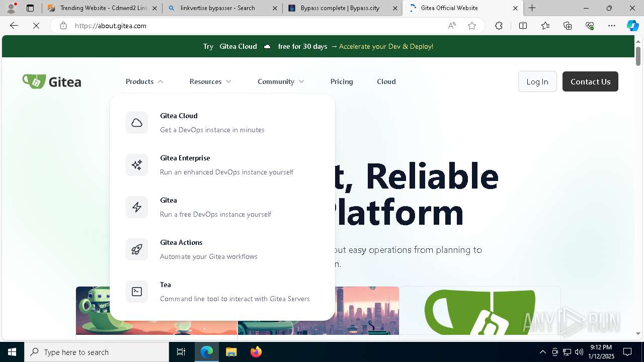Click the Contact Us button
Viewport: 644px width, 362px height.
tap(590, 81)
